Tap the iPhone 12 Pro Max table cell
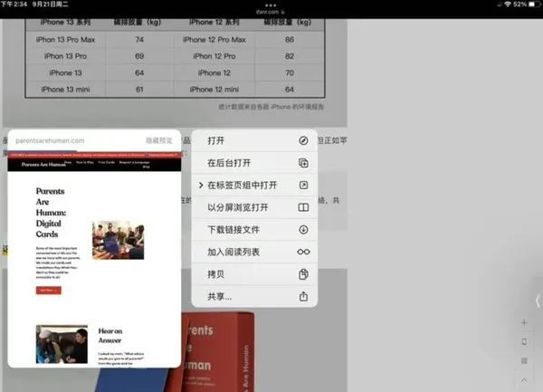 214,40
